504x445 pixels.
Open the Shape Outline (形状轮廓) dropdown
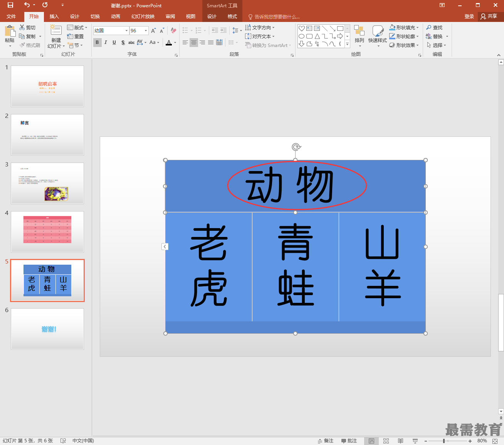tap(404, 36)
